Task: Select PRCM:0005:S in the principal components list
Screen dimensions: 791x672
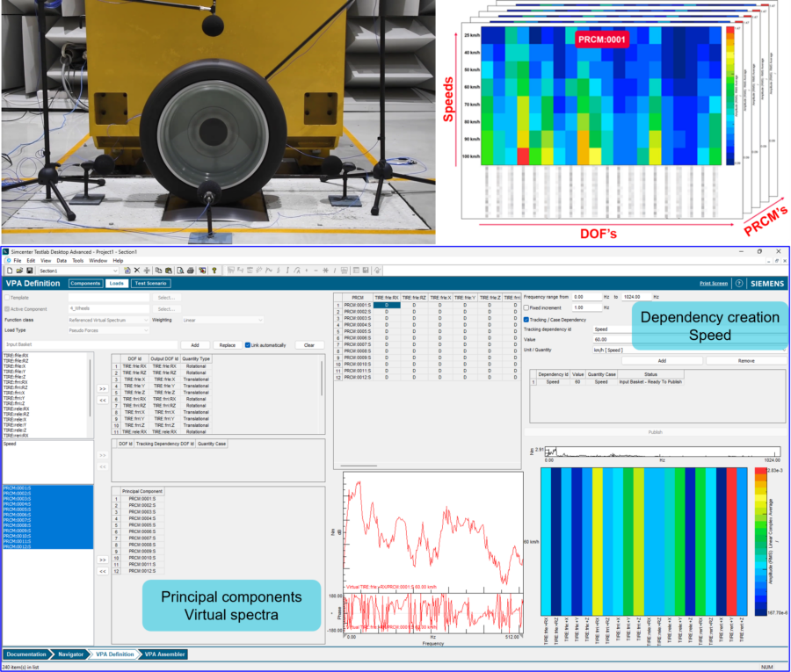Action: (x=142, y=525)
